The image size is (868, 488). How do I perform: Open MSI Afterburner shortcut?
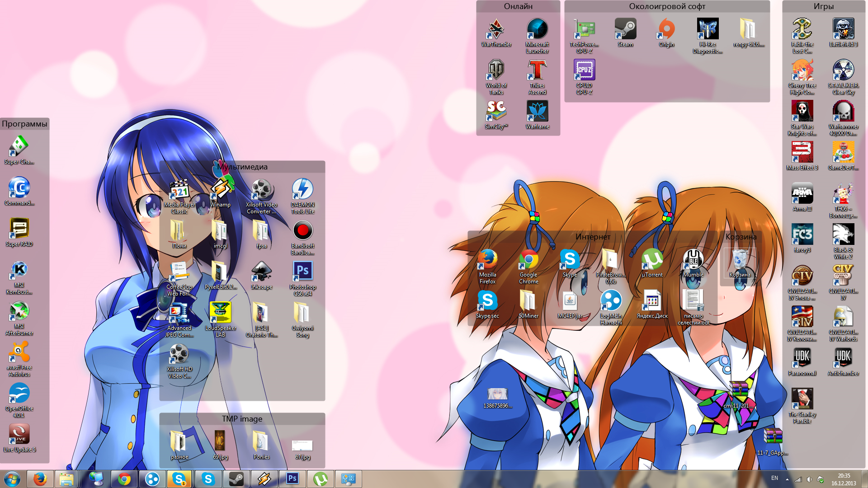tap(19, 312)
